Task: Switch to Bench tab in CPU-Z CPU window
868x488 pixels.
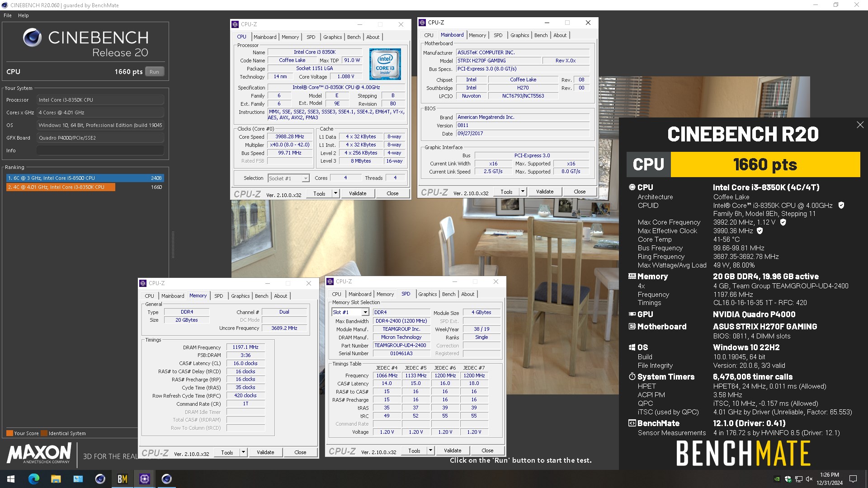Action: click(354, 37)
